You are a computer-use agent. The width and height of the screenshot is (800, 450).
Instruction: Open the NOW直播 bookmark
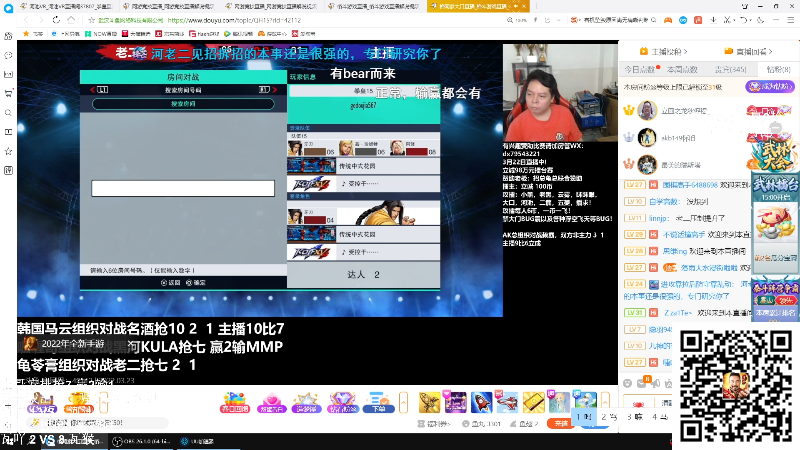pos(101,34)
